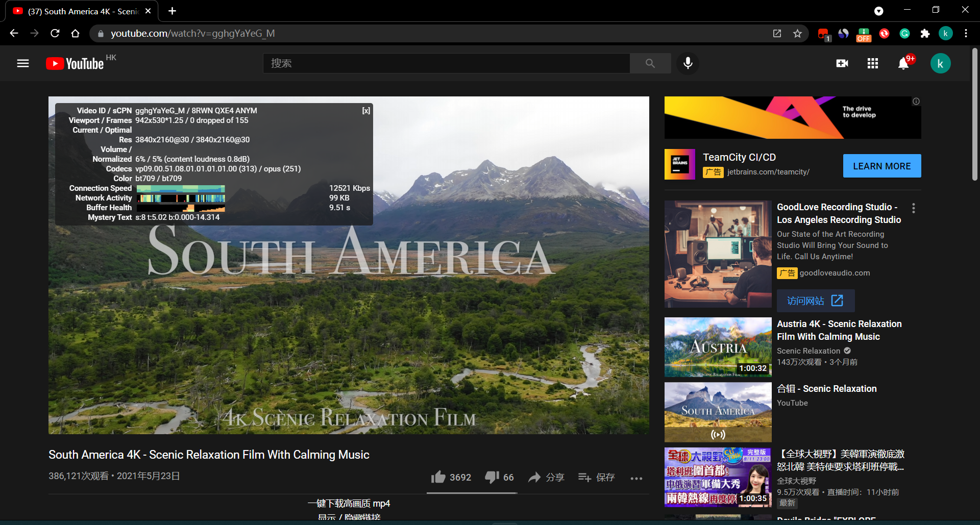Select the South America 4K browser tab
Screen dimensions: 980x525
[x=82, y=11]
